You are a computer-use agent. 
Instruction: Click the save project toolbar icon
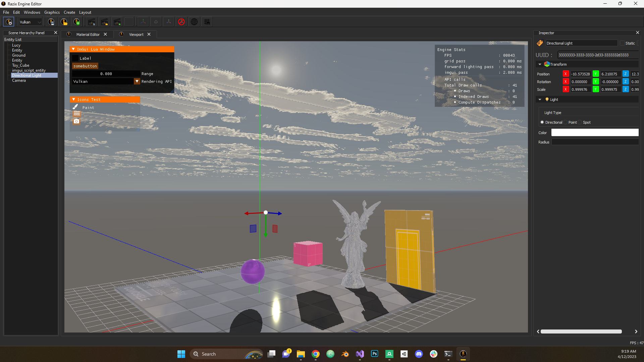click(51, 22)
